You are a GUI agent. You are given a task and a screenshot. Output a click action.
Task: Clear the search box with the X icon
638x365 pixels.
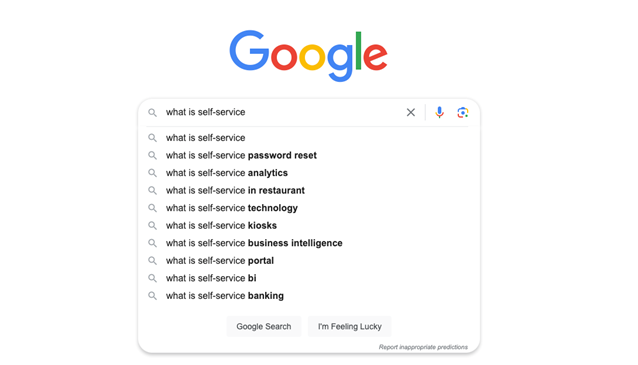click(411, 112)
